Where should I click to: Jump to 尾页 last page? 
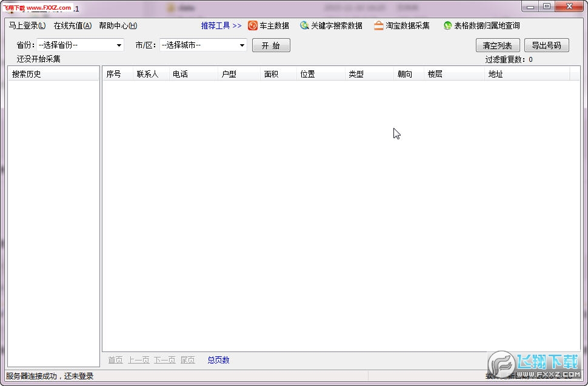coord(187,359)
